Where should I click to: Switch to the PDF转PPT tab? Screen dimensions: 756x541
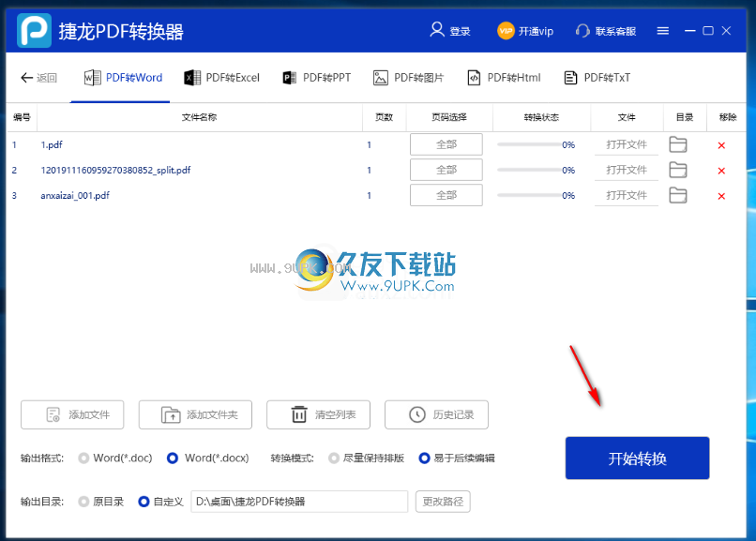coord(317,78)
